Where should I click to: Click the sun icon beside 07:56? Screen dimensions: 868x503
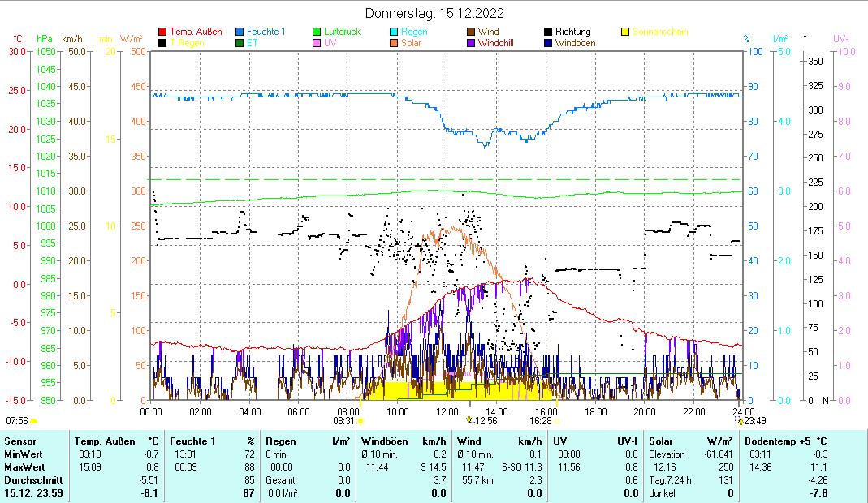click(34, 422)
